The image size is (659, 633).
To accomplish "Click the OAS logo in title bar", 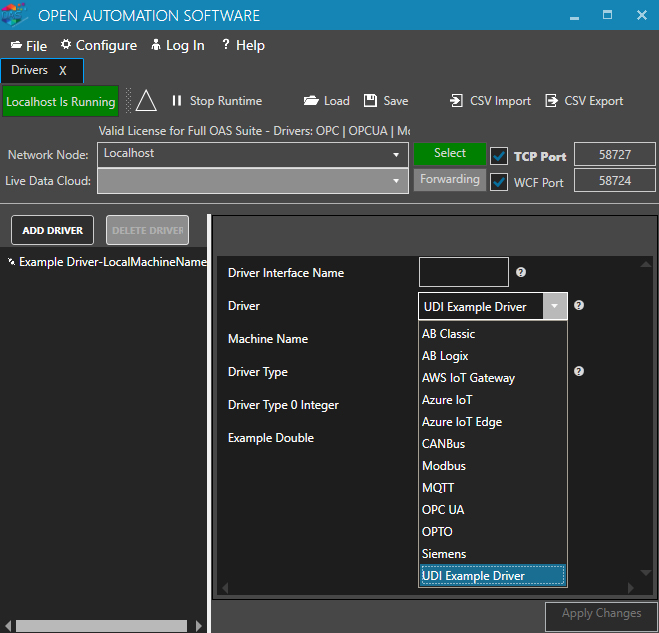I will (x=14, y=15).
